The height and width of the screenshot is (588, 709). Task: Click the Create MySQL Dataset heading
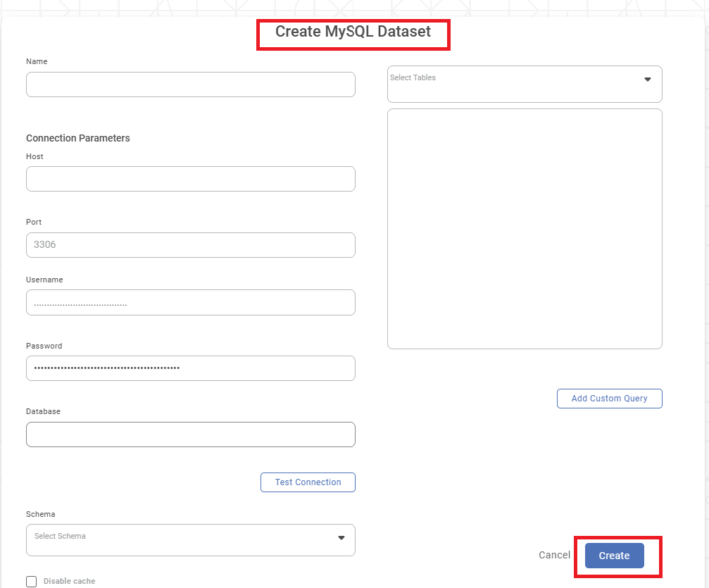pos(353,32)
